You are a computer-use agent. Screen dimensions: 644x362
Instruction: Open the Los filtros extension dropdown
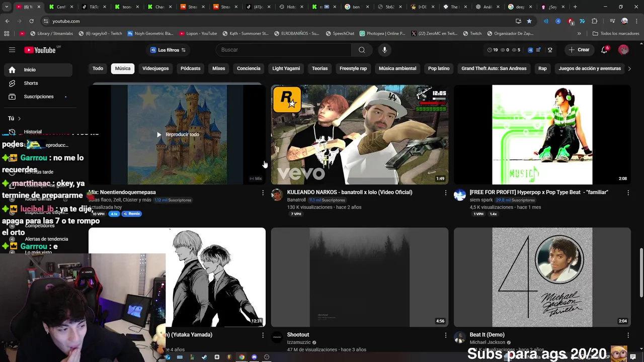point(168,50)
